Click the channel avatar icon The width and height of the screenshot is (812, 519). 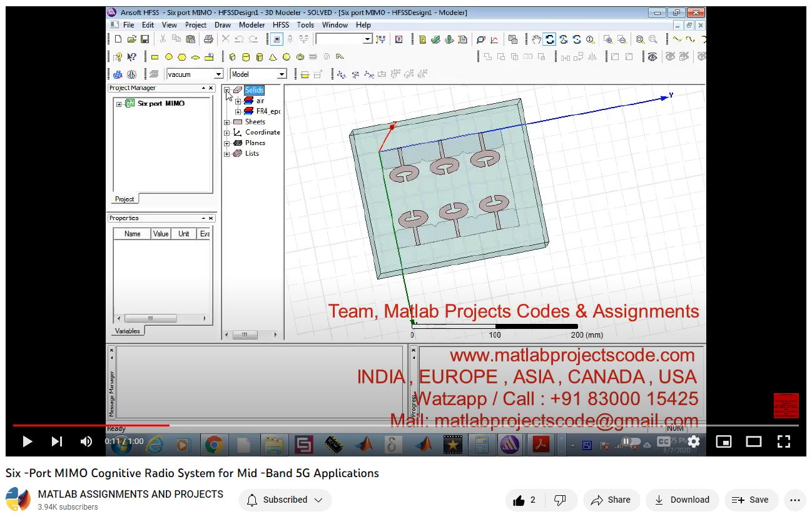[18, 500]
